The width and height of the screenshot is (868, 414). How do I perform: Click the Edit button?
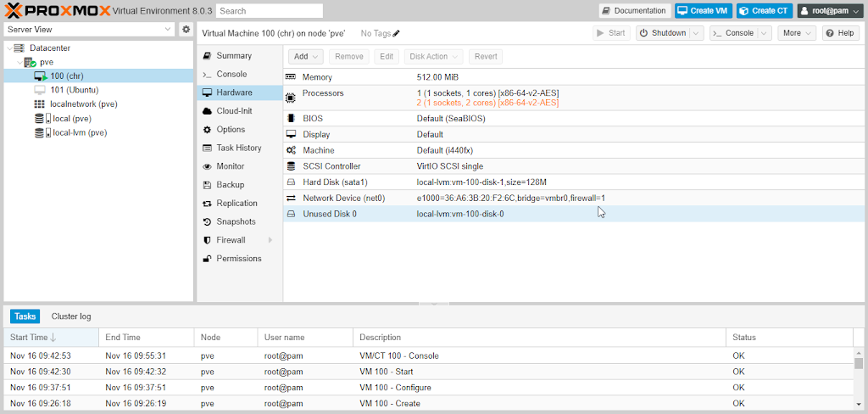click(387, 57)
